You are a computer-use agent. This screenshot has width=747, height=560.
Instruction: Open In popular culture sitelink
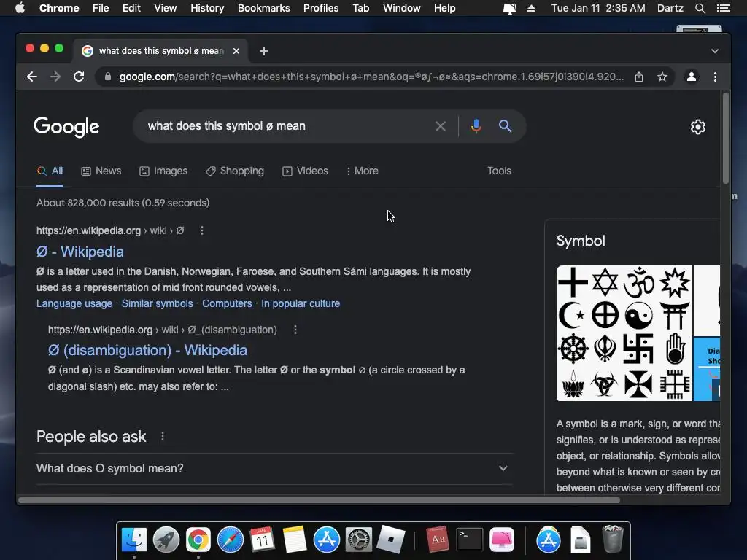tap(301, 303)
